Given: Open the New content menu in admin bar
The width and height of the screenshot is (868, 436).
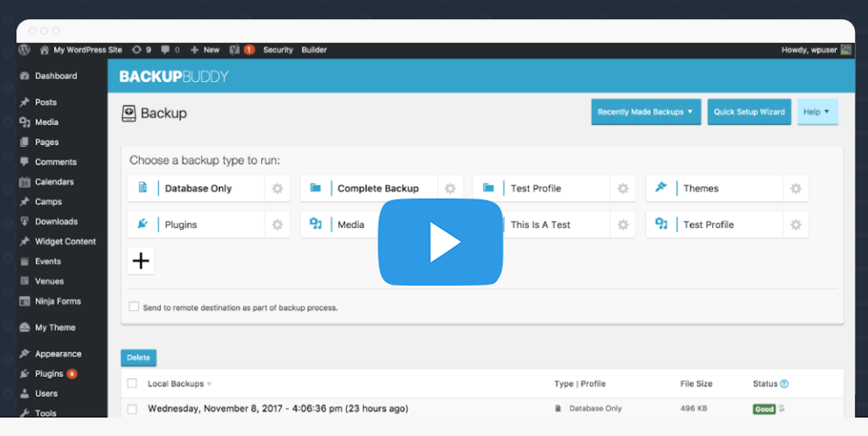Looking at the screenshot, I should [x=205, y=50].
